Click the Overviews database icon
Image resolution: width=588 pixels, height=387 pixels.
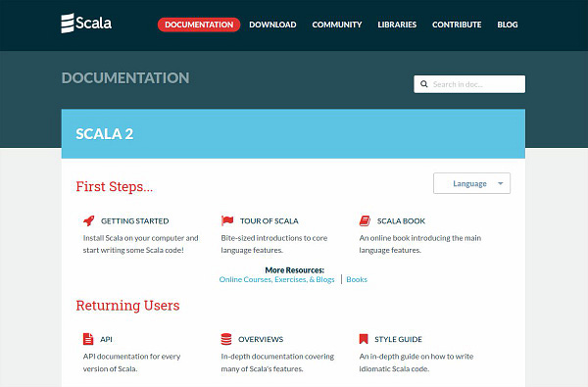226,339
